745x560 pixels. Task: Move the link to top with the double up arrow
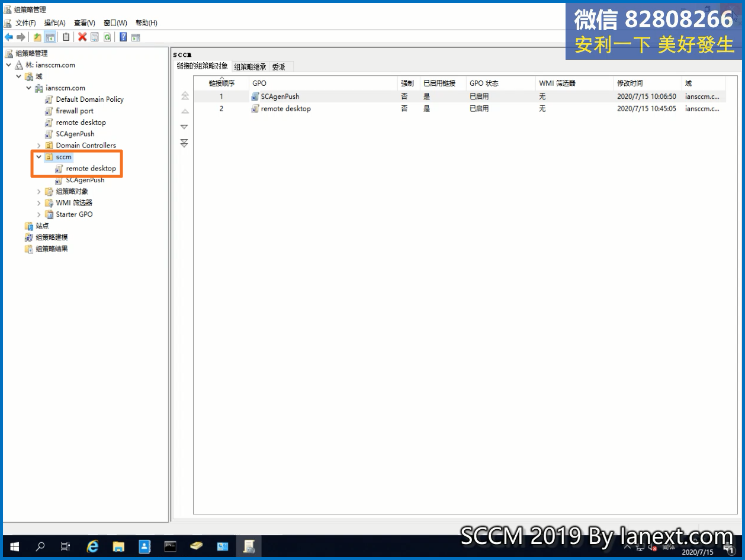tap(185, 96)
